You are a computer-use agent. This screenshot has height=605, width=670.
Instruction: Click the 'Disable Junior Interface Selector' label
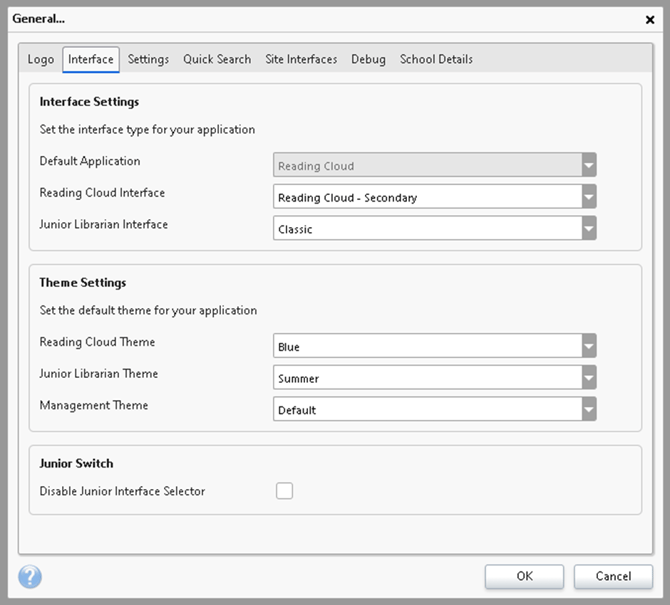click(x=122, y=491)
